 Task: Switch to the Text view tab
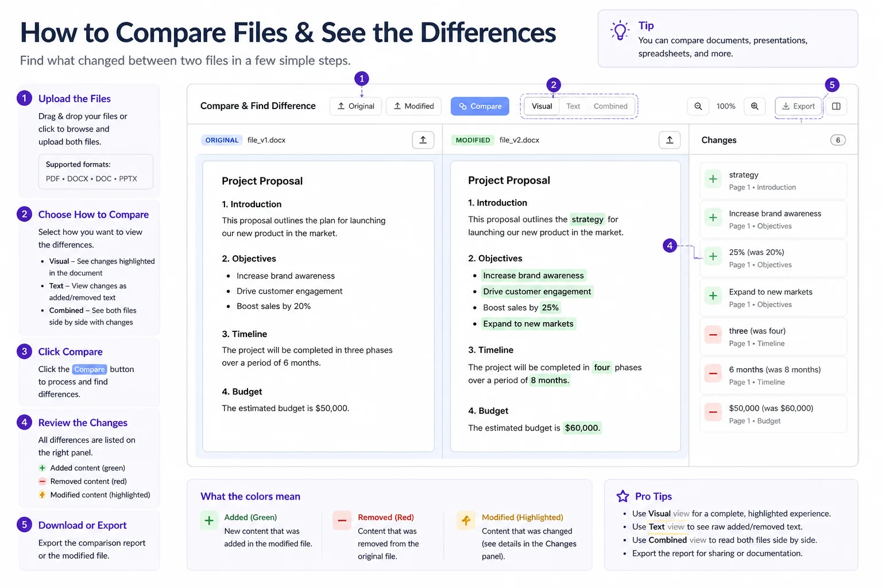(573, 106)
